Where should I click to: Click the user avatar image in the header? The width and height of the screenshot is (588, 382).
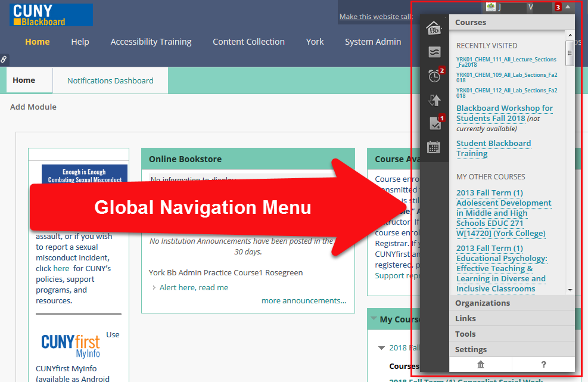[x=490, y=7]
